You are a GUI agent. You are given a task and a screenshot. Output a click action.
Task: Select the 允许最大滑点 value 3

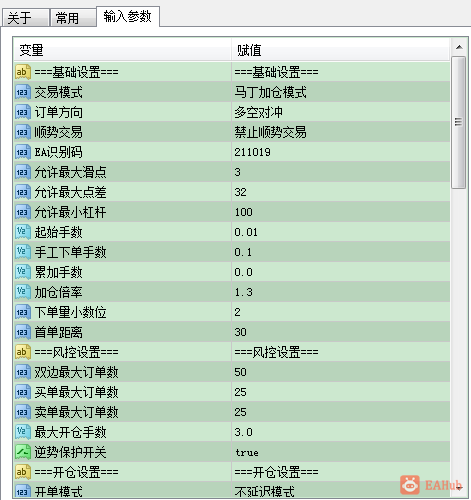[x=341, y=172]
